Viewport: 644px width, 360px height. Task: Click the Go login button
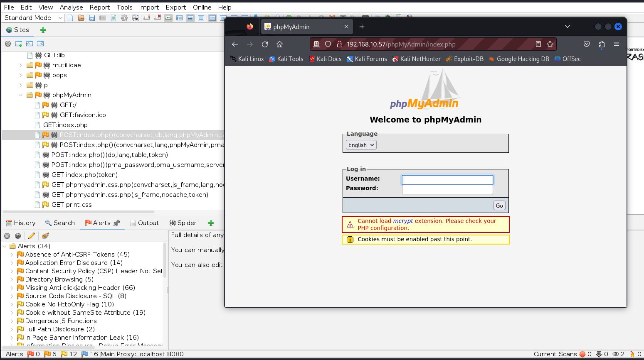[499, 206]
